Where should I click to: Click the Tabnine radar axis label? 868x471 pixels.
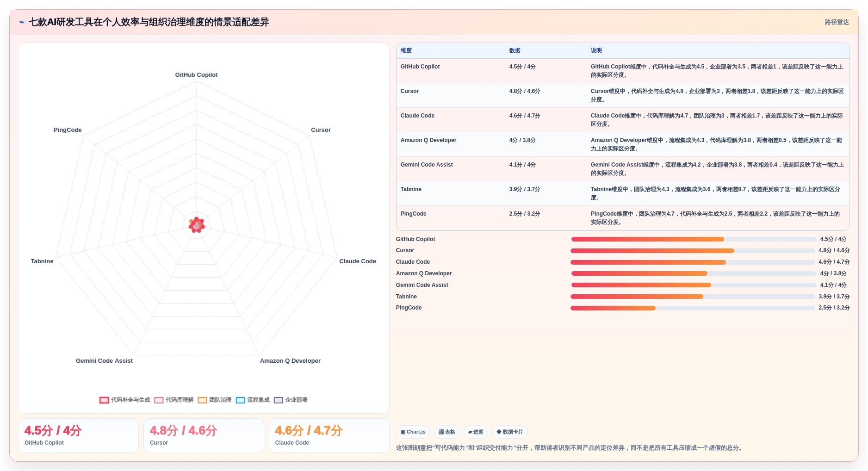point(42,261)
